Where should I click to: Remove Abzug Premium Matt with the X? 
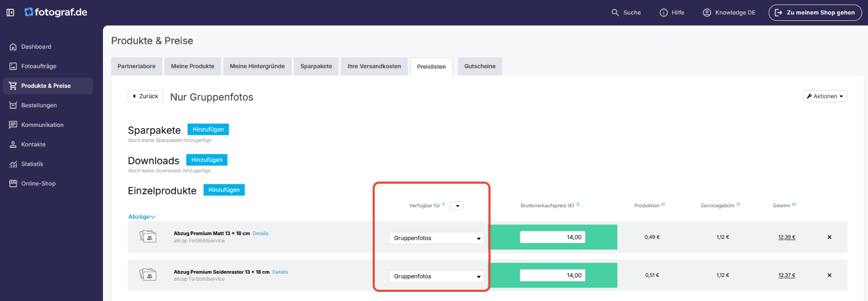(x=829, y=237)
